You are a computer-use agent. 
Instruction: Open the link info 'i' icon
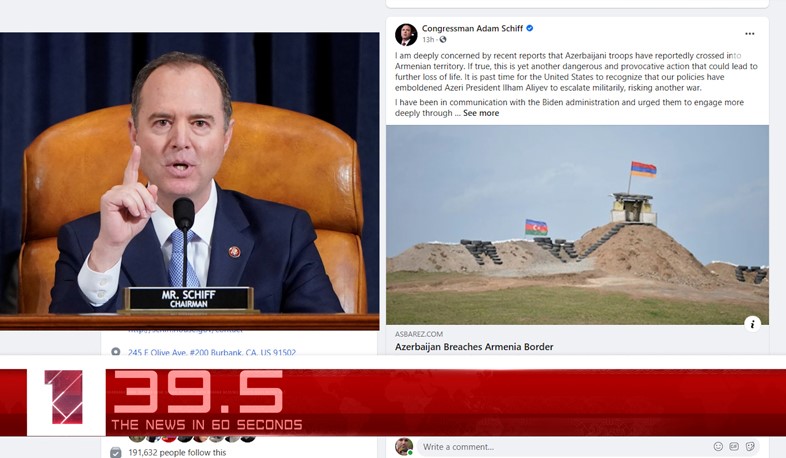click(752, 324)
